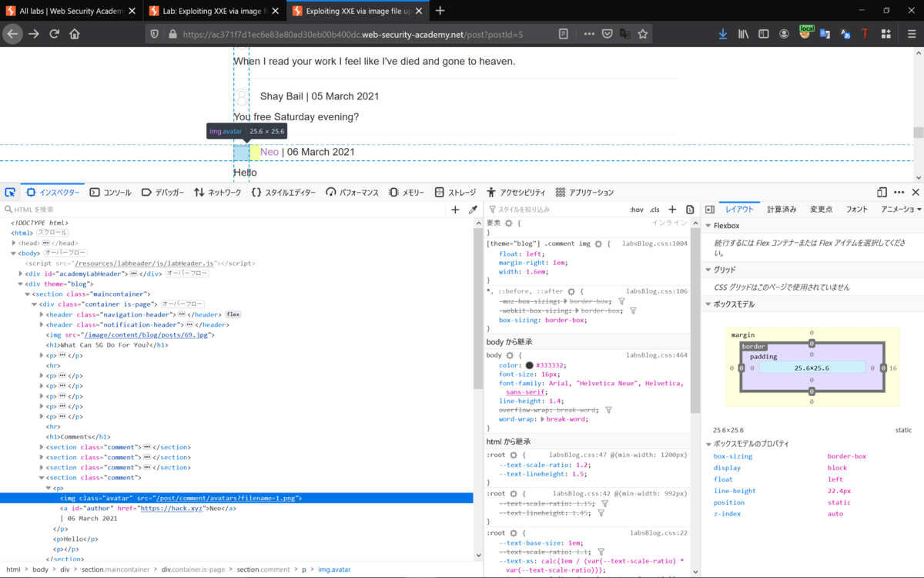Open a new browser tab
924x578 pixels.
click(x=440, y=11)
